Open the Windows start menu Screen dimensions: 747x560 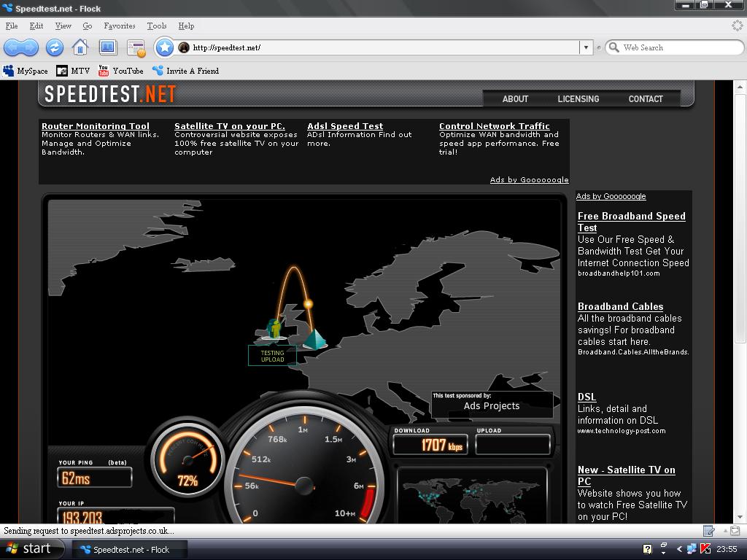pyautogui.click(x=32, y=549)
